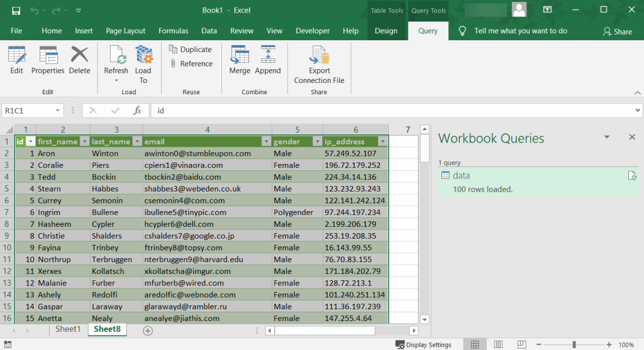Image resolution: width=644 pixels, height=350 pixels.
Task: Duplicate the query
Action: 190,49
